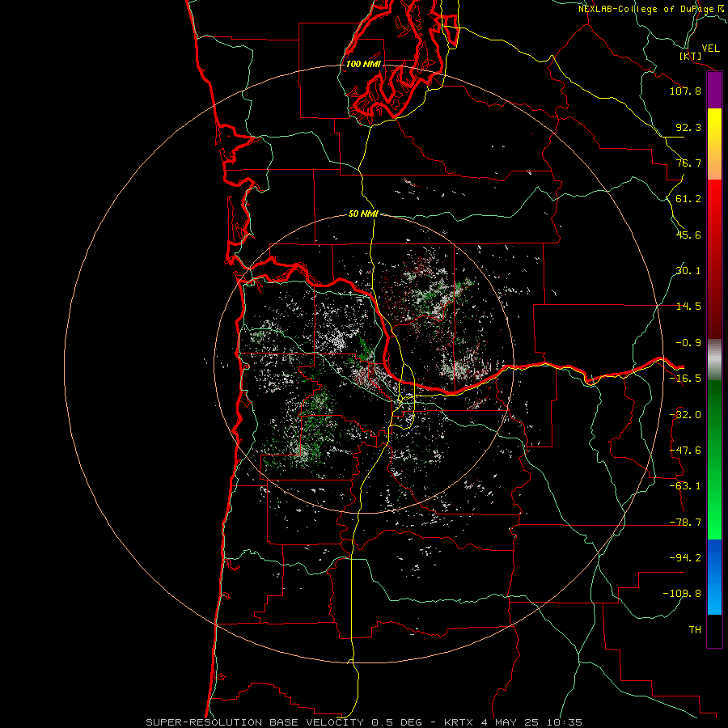Click the TH legend label
Image resolution: width=728 pixels, height=728 pixels.
(695, 630)
